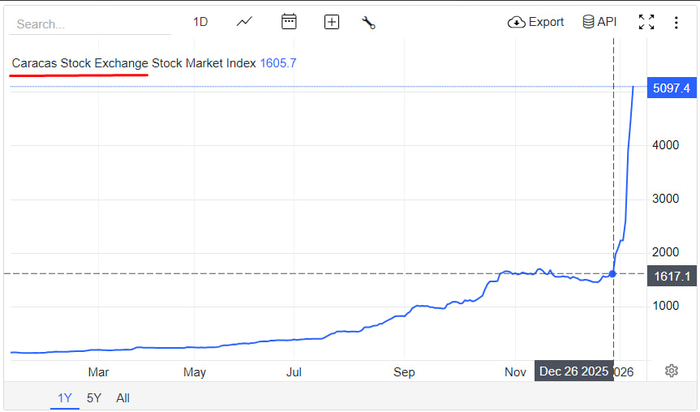Click the Dec 26 2025 date marker
Screen dimensions: 700x412
(x=574, y=371)
